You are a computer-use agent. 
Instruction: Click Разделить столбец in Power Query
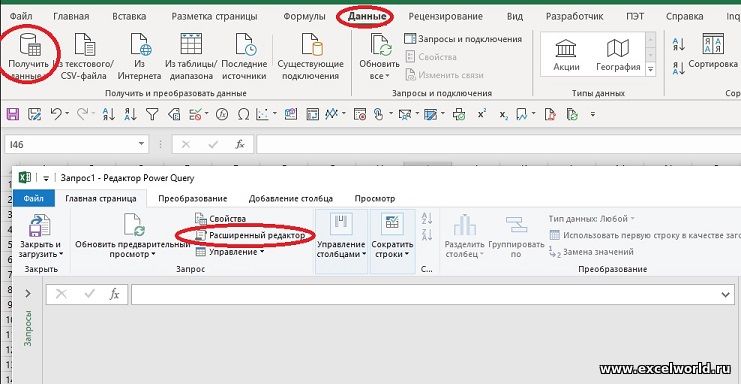click(x=465, y=235)
